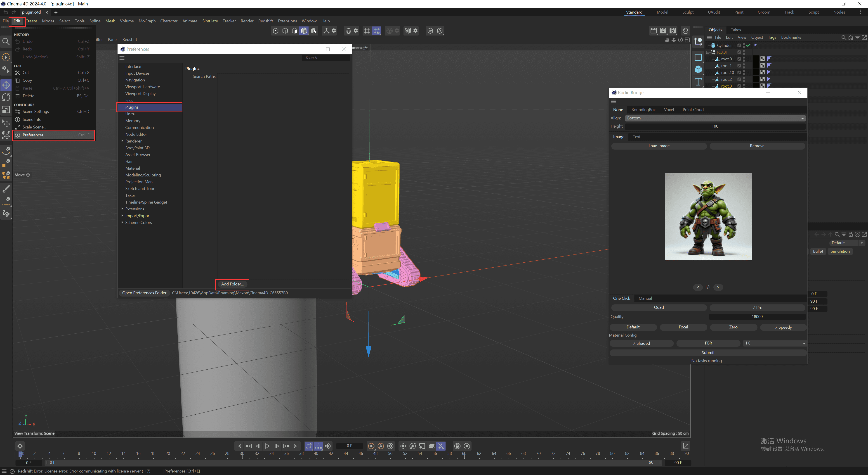The image size is (868, 475).
Task: Click the Quality value field showing 18000
Action: tap(757, 317)
